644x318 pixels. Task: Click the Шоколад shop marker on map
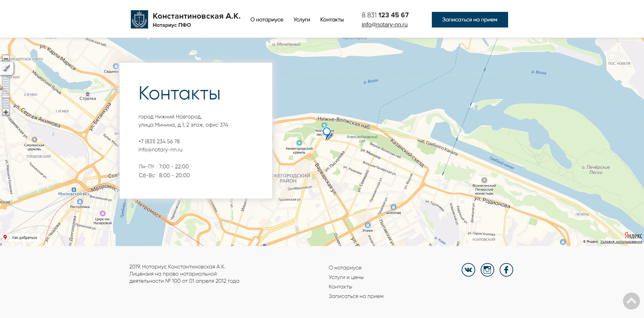coord(393,207)
